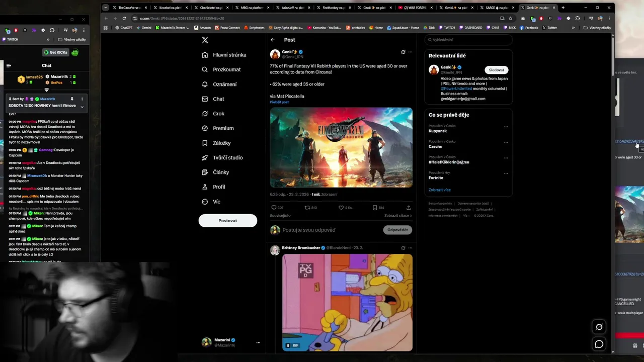Click the X logo in the sidebar
The image size is (644, 362).
(205, 40)
